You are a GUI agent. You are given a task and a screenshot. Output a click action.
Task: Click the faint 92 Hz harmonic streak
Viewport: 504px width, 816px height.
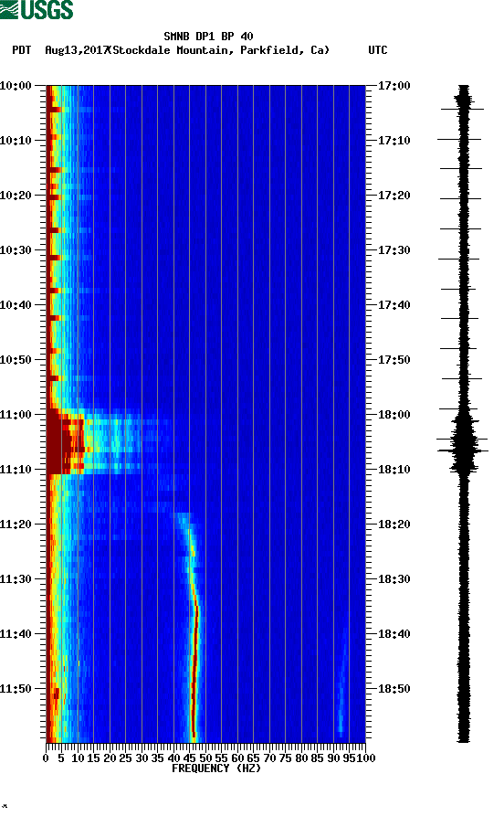pos(341,682)
